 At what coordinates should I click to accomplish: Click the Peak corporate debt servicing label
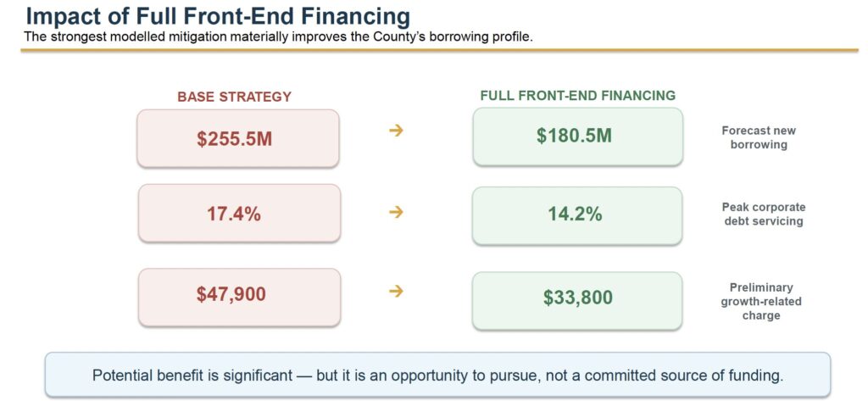pyautogui.click(x=764, y=214)
